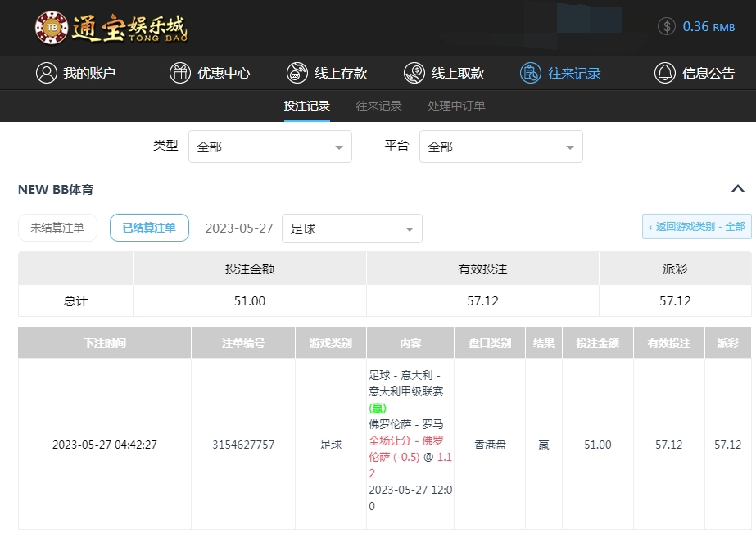Click the 0.36 RMB balance amount
The width and height of the screenshot is (756, 542).
(708, 26)
